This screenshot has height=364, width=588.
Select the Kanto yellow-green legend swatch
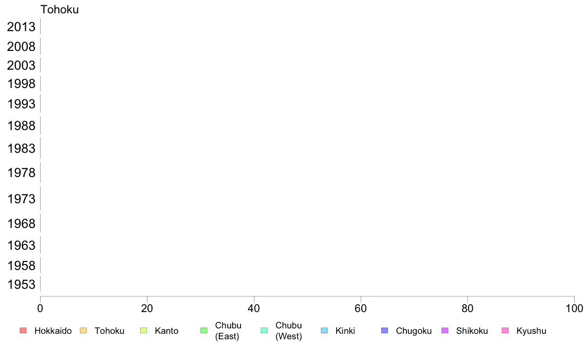(144, 330)
